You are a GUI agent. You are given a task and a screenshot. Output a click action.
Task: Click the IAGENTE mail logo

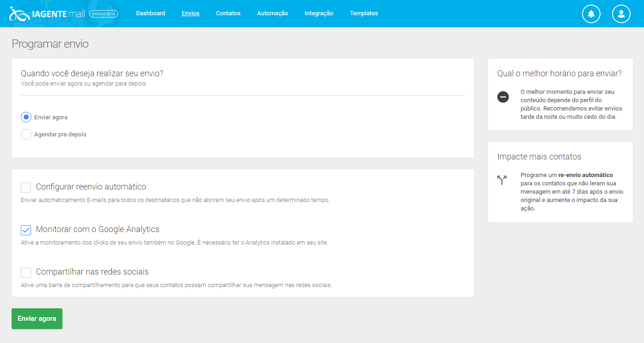coord(46,13)
